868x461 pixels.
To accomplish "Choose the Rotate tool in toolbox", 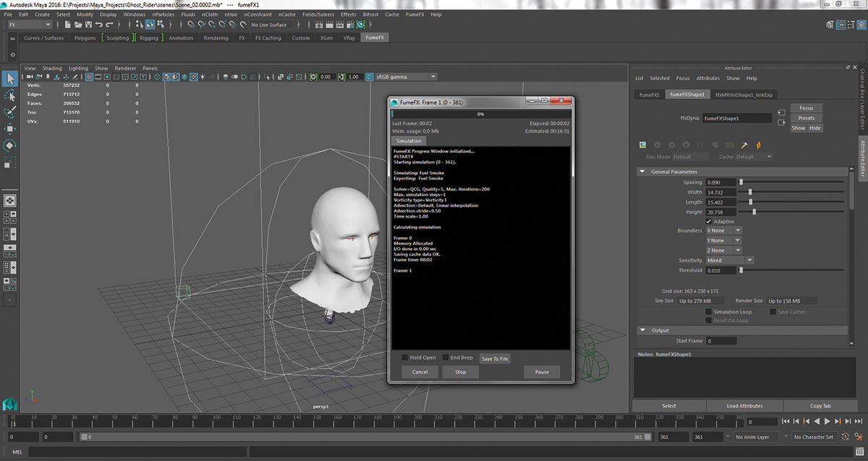I will click(10, 145).
